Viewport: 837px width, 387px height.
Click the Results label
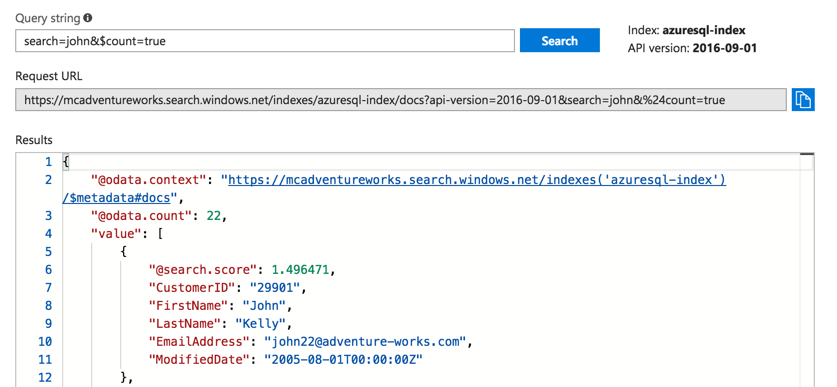[34, 140]
